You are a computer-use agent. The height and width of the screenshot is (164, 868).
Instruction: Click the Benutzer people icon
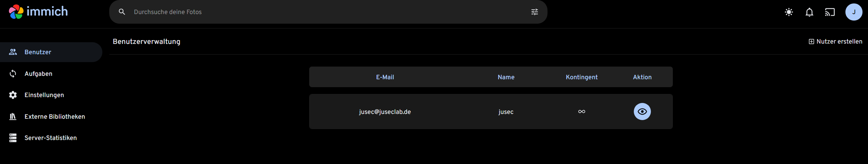click(13, 52)
